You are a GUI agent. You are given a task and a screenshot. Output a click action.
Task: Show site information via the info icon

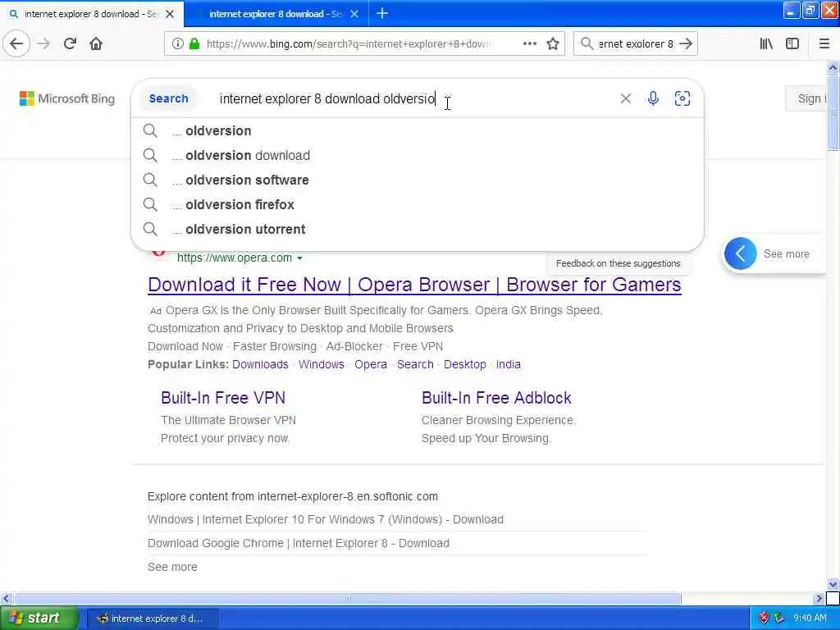(177, 44)
